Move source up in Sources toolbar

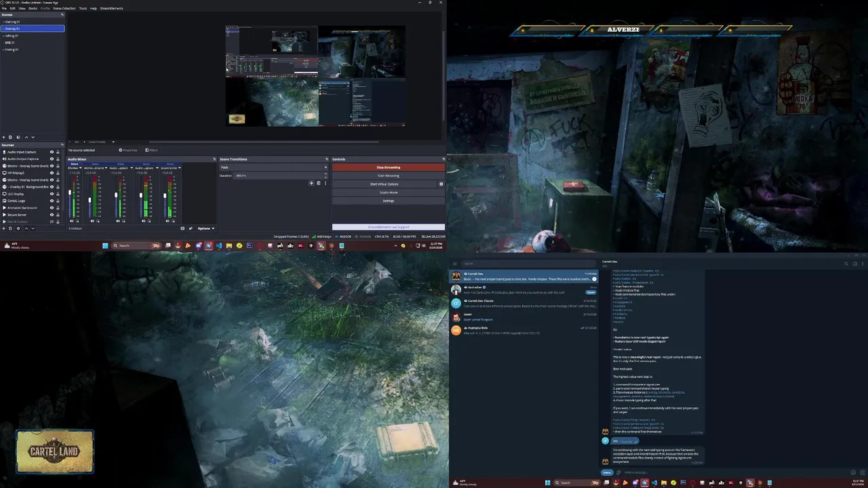pyautogui.click(x=26, y=228)
